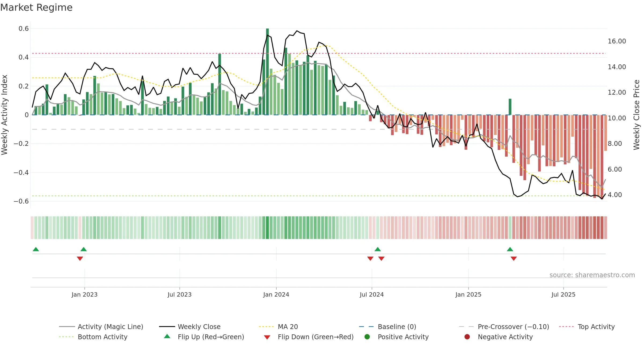Image resolution: width=644 pixels, height=362 pixels.
Task: Click the 8.00 right axis price label
Action: pyautogui.click(x=615, y=144)
